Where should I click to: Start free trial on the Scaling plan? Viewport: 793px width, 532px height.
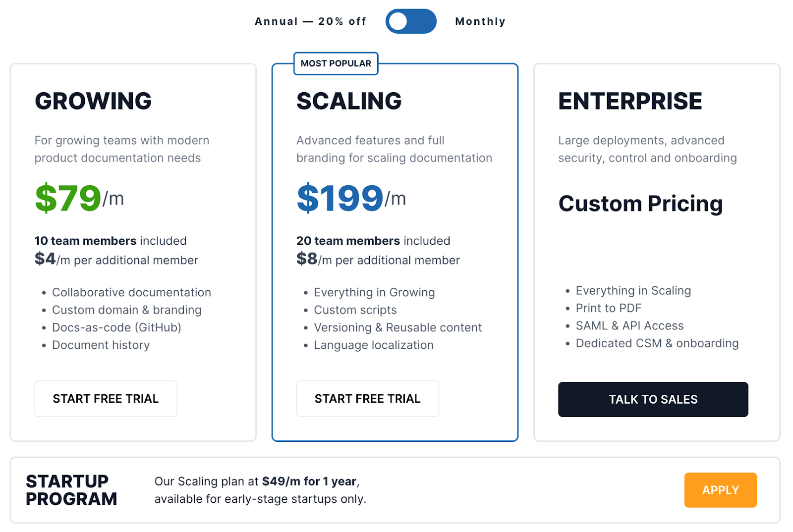pos(367,398)
